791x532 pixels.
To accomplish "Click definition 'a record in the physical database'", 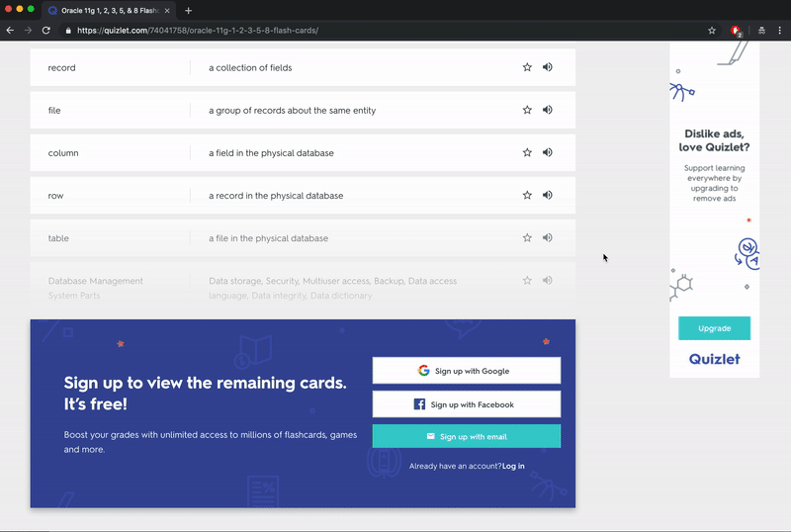I will pos(276,196).
